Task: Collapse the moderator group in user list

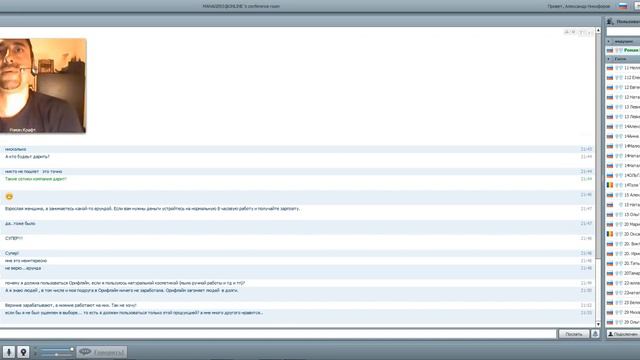Action: pos(609,42)
